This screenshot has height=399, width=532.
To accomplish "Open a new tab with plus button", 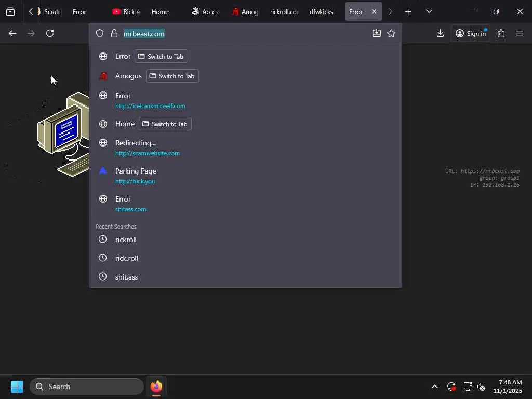I will coord(408,11).
